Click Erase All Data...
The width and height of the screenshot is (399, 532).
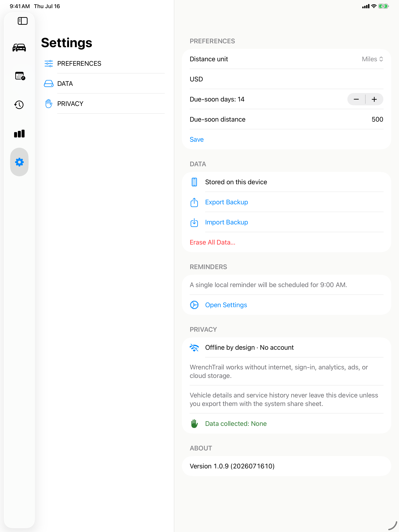[x=213, y=242]
